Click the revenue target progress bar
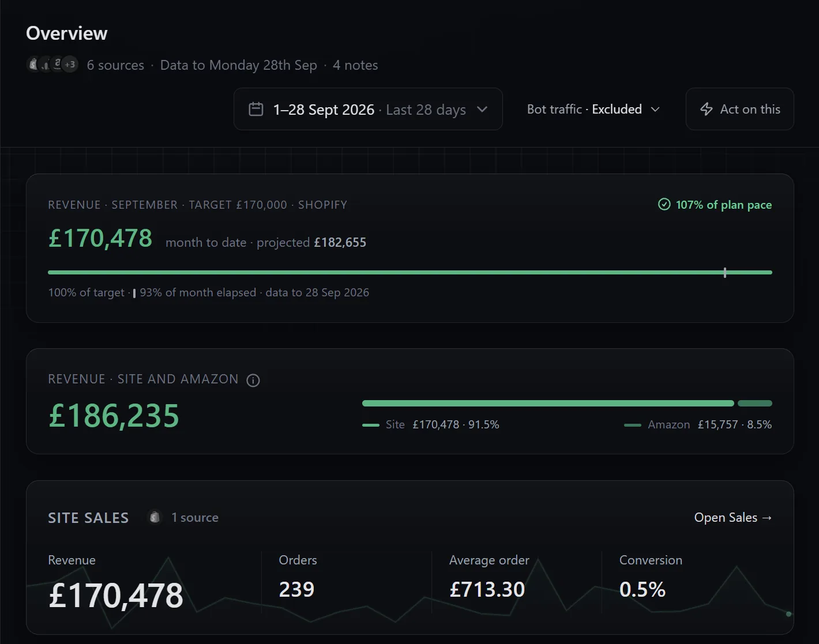 (x=410, y=272)
